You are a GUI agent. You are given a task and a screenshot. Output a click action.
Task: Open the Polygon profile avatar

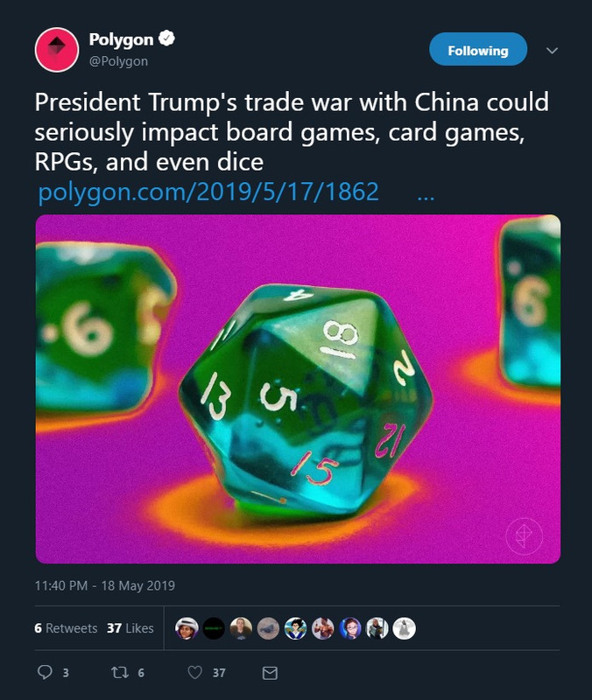[x=57, y=50]
